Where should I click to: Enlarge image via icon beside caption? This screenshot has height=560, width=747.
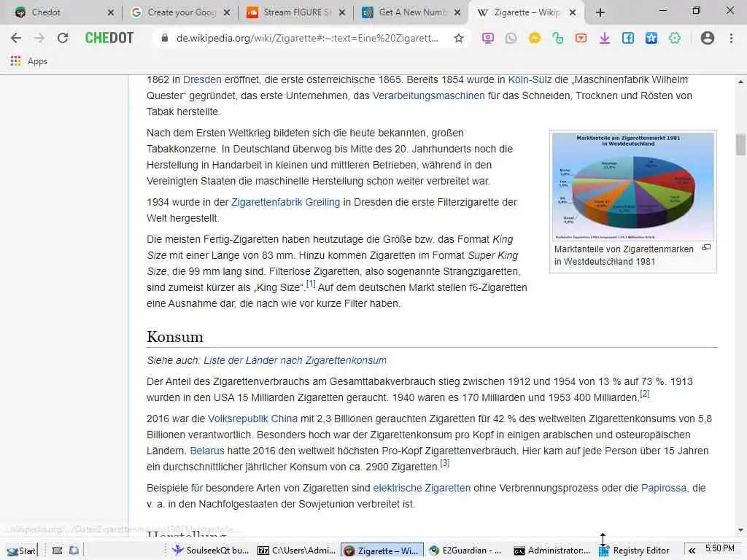point(706,248)
